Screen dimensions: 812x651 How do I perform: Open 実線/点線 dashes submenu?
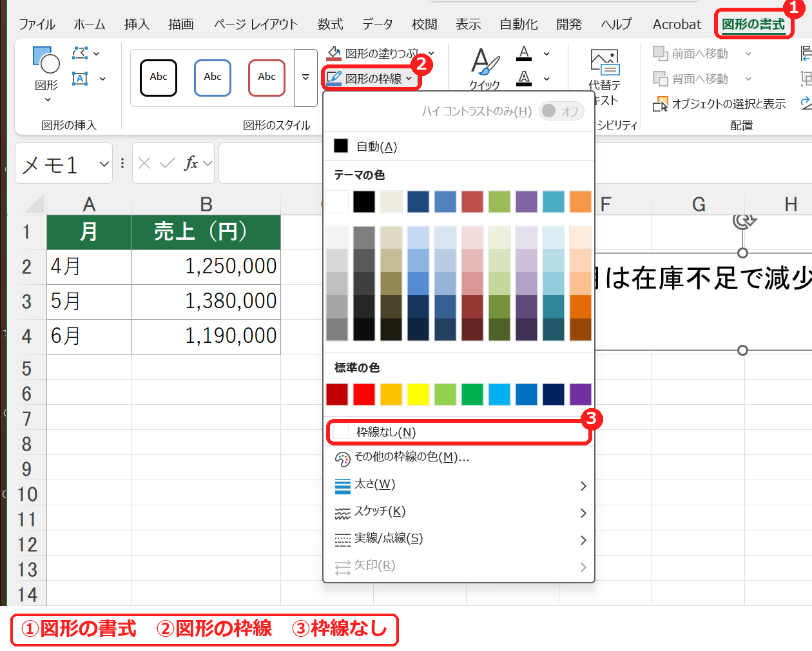458,539
